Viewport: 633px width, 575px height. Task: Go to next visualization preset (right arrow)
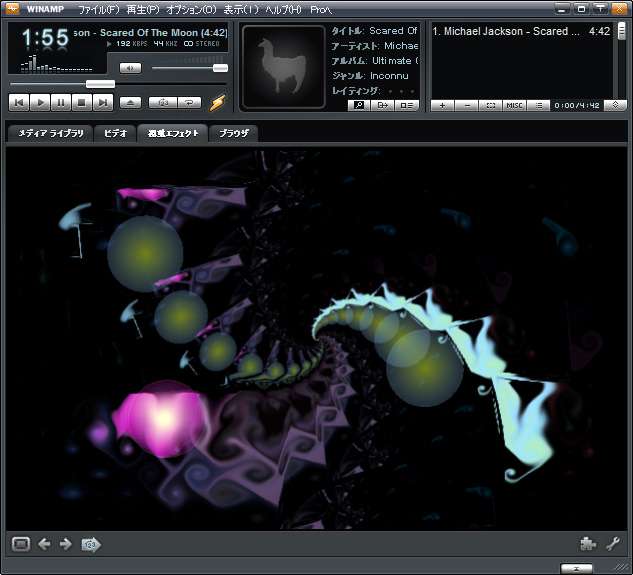(x=65, y=544)
